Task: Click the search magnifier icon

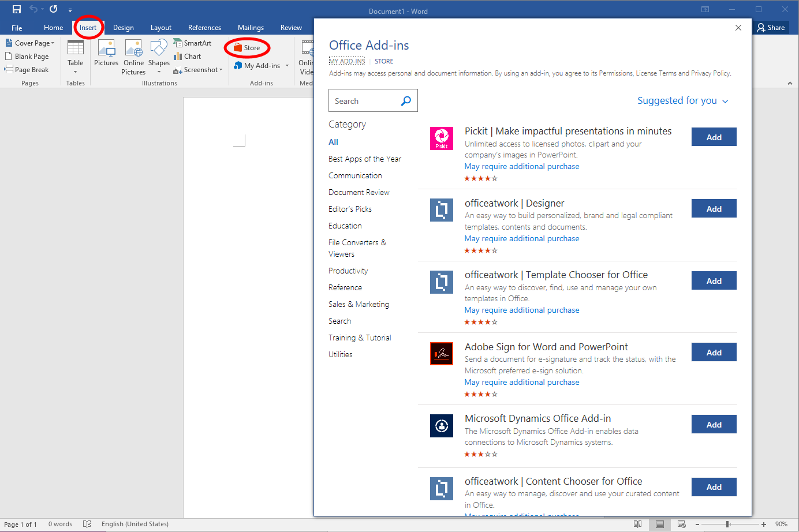Action: [x=406, y=101]
